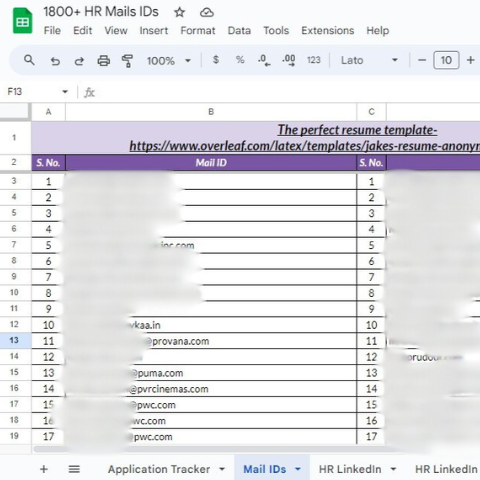
Task: Switch to the Application Tracker tab
Action: click(159, 469)
